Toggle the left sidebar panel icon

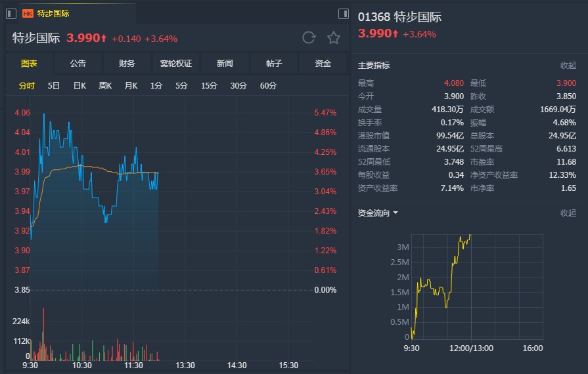click(x=11, y=14)
